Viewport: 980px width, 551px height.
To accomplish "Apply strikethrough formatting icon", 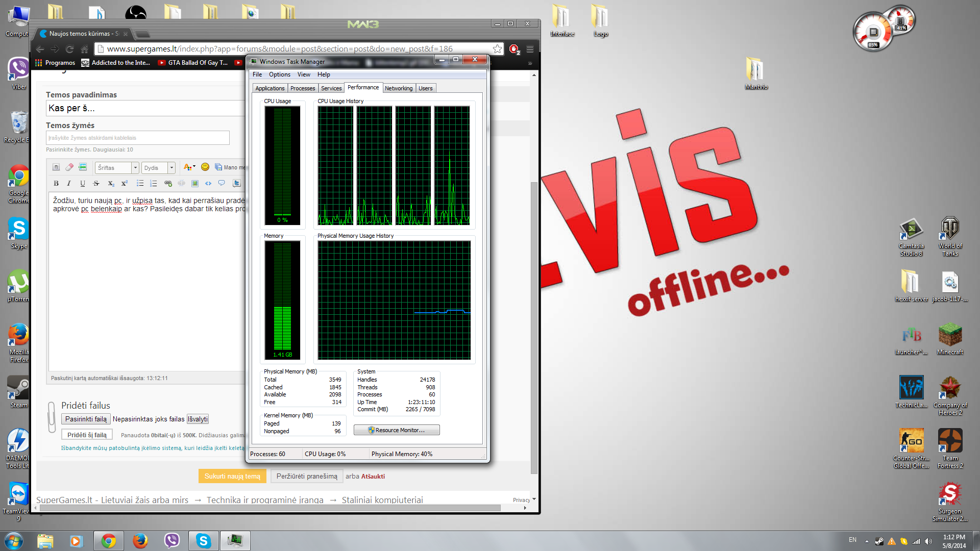I will coord(96,183).
